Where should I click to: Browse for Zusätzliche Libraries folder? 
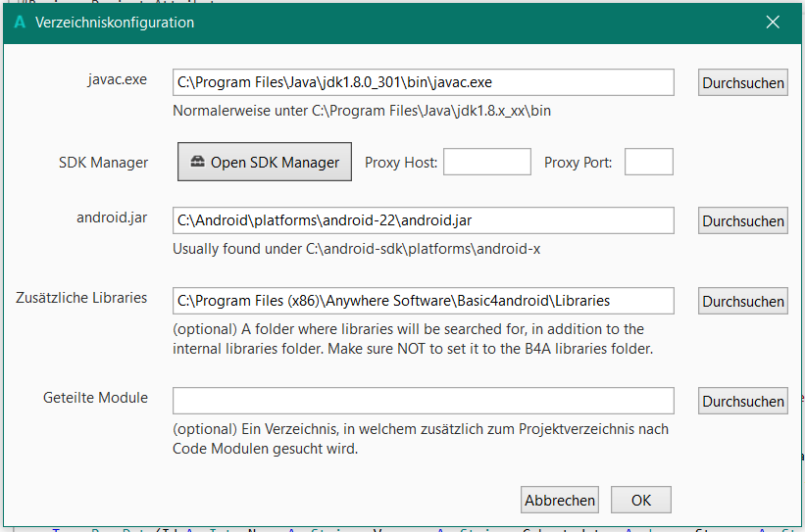click(x=743, y=302)
